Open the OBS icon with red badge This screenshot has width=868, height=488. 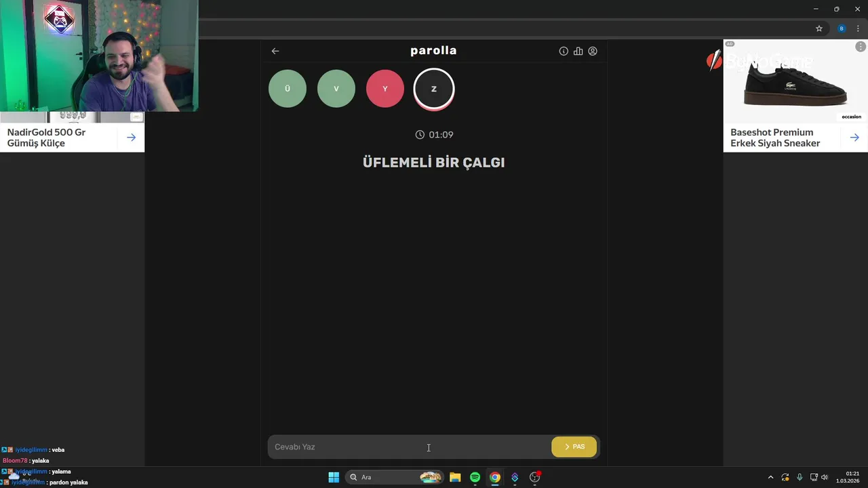tap(535, 477)
